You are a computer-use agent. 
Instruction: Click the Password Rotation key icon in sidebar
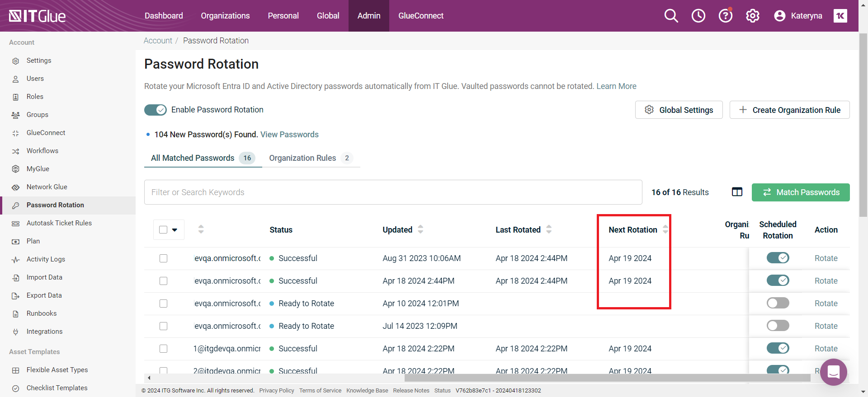[x=16, y=205]
